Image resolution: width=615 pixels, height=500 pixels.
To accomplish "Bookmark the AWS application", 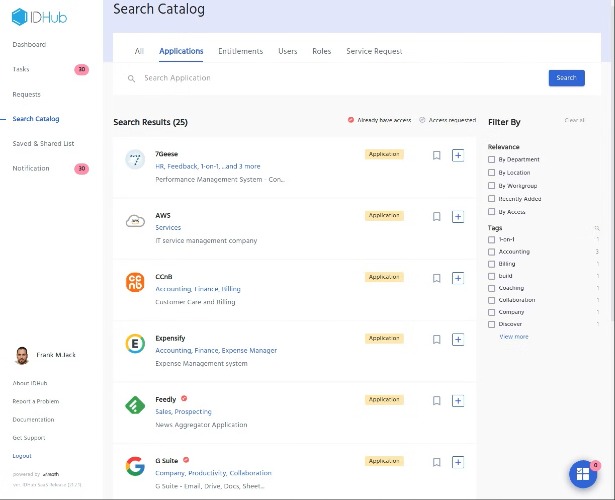I will (437, 217).
